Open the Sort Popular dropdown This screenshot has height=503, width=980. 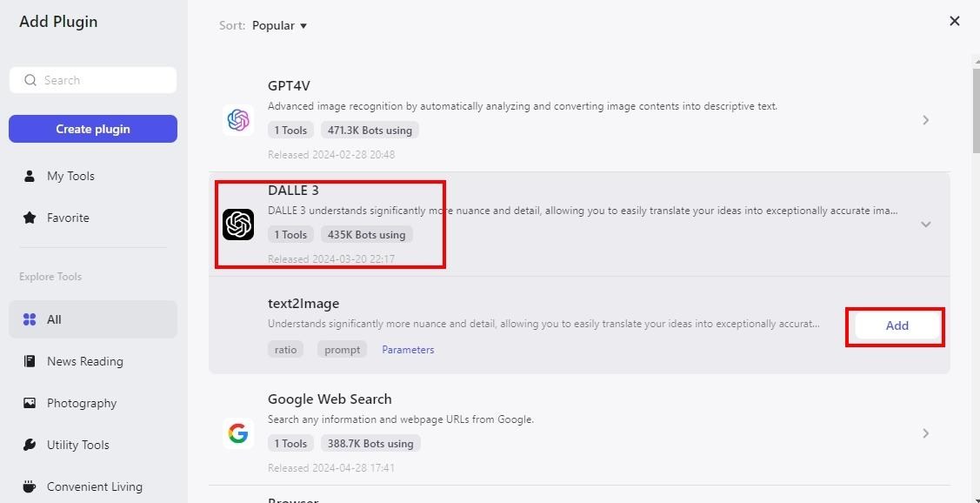coord(279,25)
